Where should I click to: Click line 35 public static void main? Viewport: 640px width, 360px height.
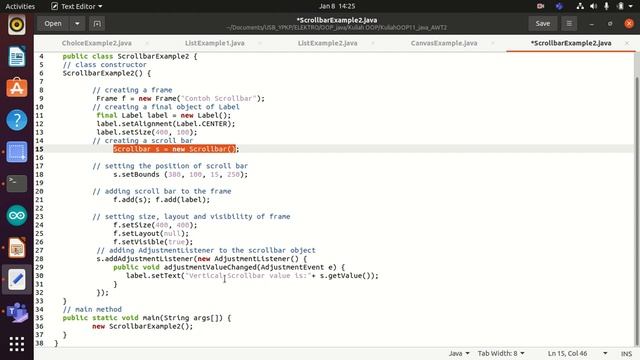click(147, 318)
